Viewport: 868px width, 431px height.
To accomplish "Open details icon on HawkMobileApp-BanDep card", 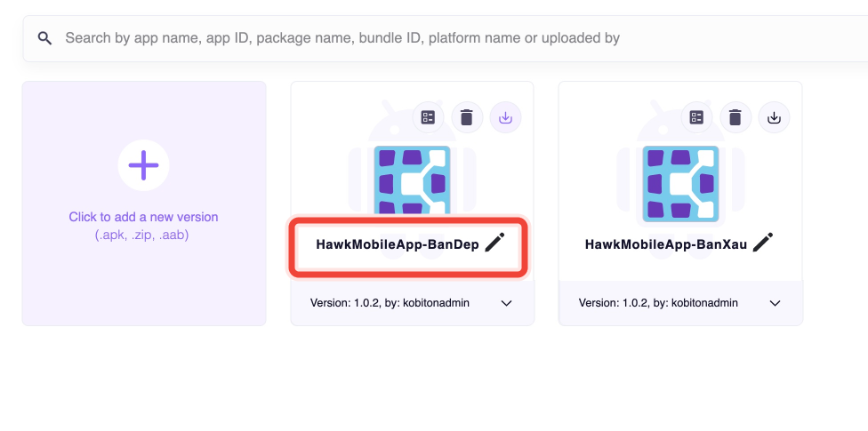I will tap(429, 117).
